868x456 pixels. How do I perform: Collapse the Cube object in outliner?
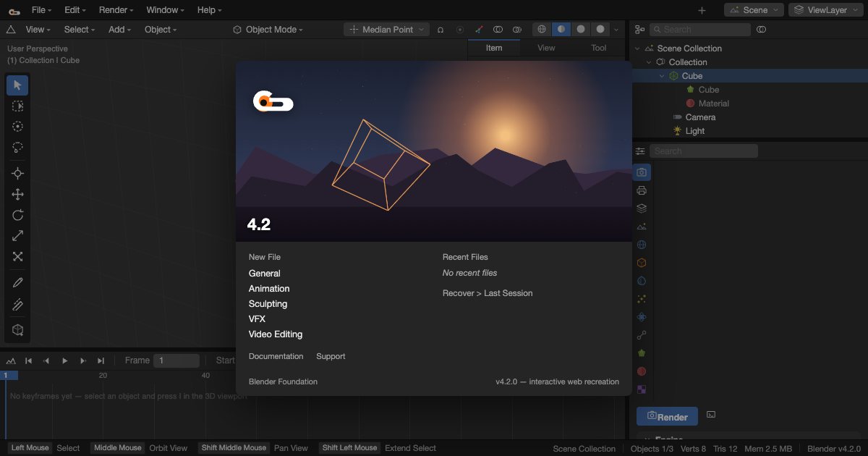[662, 76]
